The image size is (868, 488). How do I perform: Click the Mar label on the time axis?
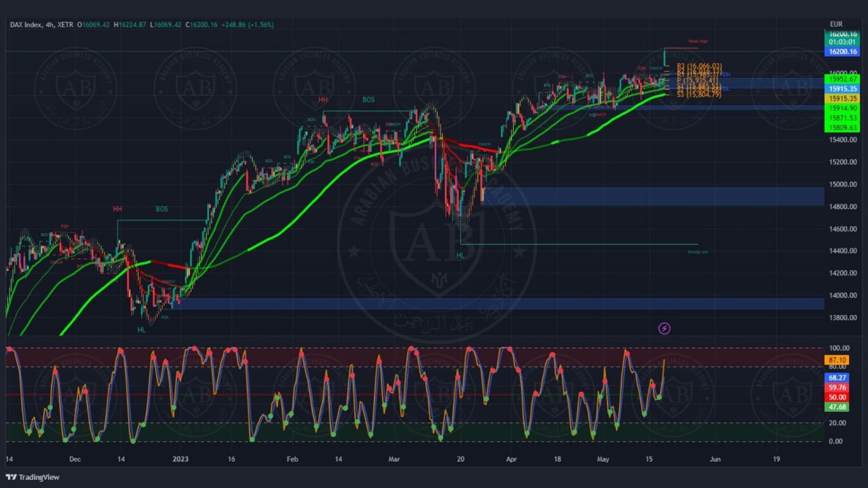[x=394, y=459]
